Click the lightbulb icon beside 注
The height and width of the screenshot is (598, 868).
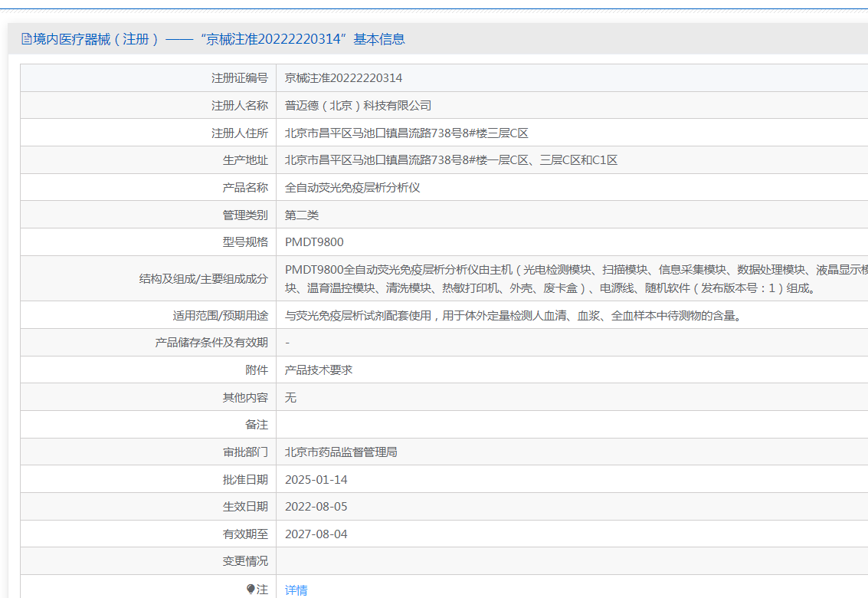tap(251, 589)
